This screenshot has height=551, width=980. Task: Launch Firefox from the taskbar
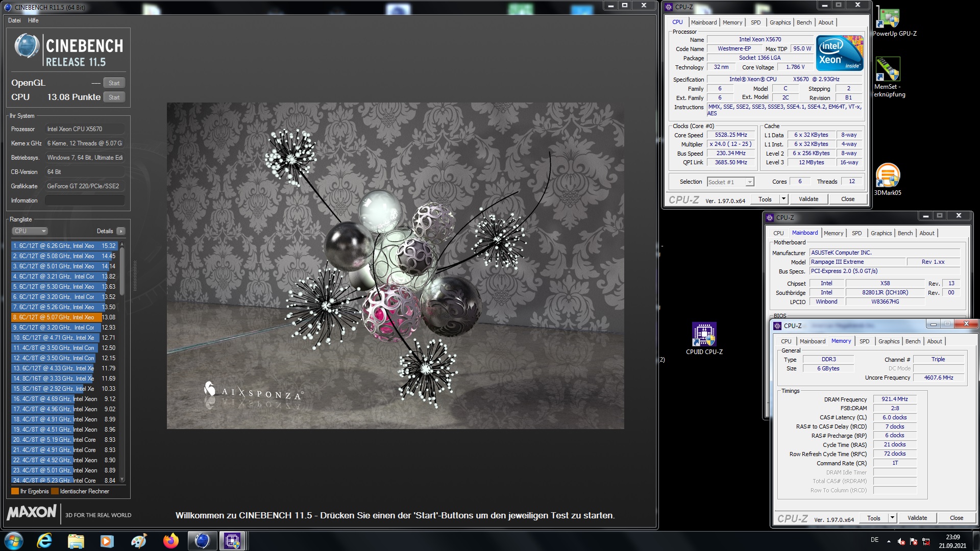tap(170, 541)
